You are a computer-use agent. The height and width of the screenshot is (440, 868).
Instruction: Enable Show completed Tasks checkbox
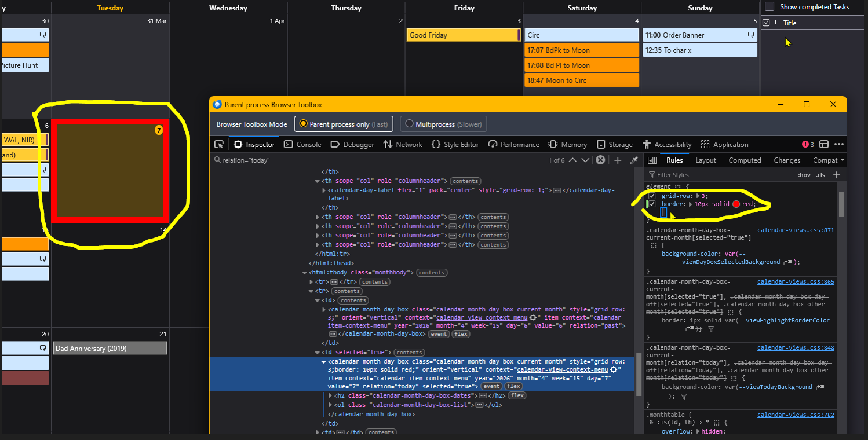click(x=769, y=7)
